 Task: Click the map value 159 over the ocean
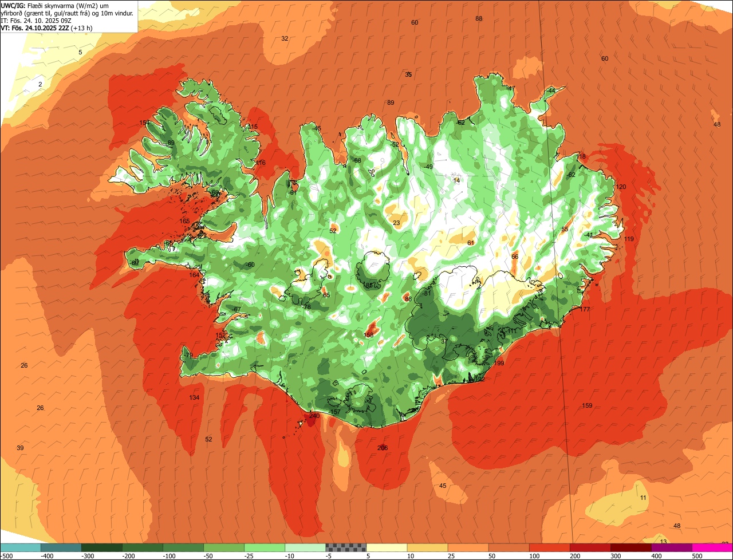587,405
